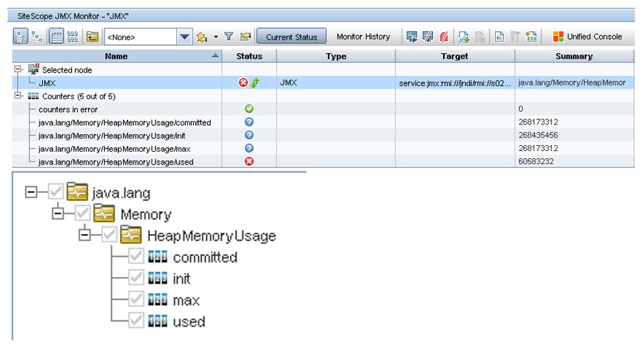
Task: Toggle the java.lang checkbox
Action: (56, 192)
